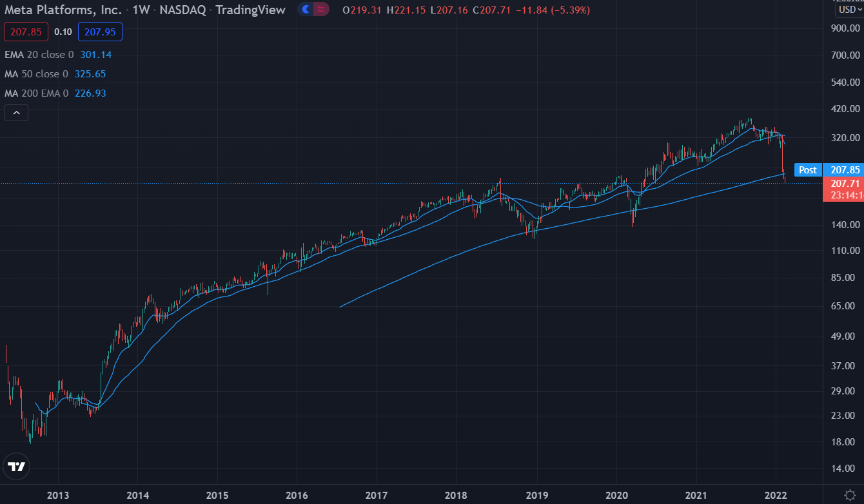
Task: Select the EMA 20 close indicator legend
Action: click(x=39, y=55)
